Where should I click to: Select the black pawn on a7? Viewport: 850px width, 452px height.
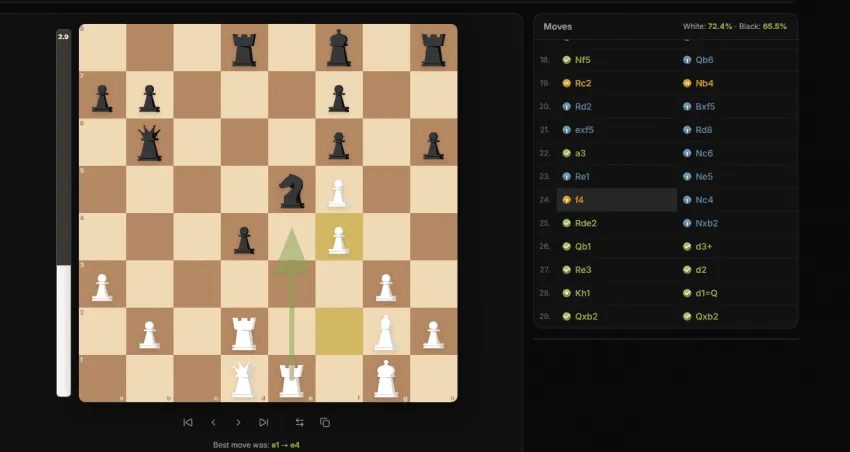[x=102, y=98]
